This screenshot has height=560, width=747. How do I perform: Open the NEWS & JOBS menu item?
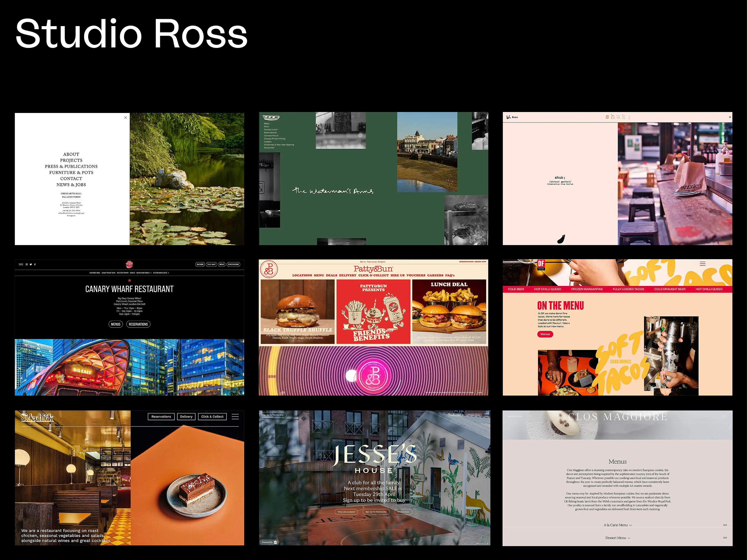pyautogui.click(x=71, y=185)
